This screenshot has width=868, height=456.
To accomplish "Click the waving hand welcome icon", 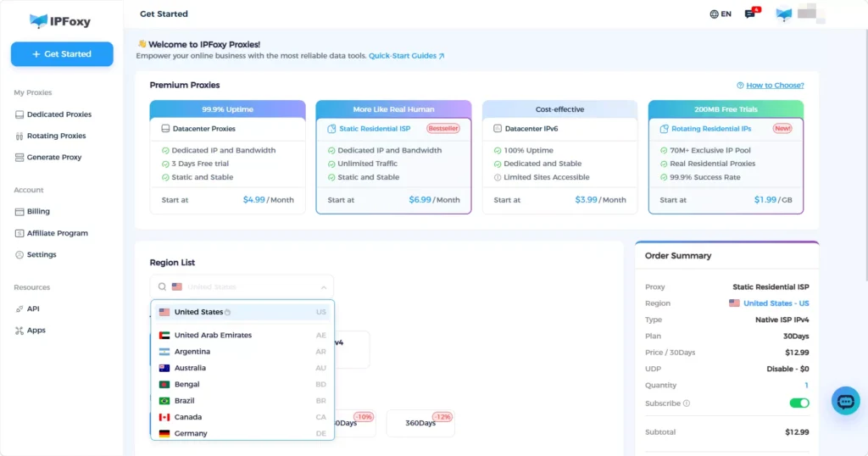I will [x=142, y=44].
